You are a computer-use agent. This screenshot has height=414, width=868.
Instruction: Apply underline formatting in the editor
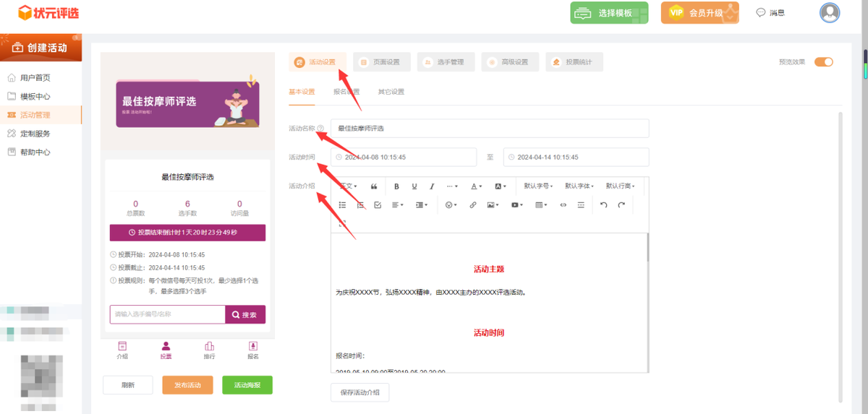(x=414, y=186)
